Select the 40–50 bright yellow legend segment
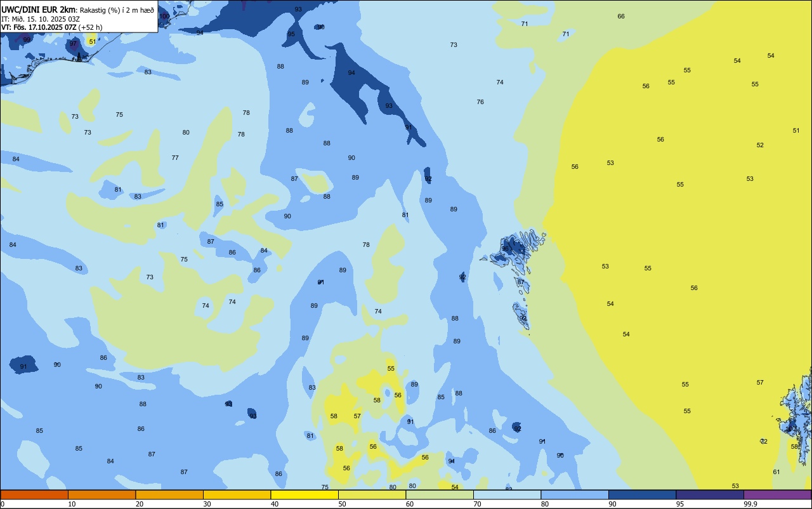The width and height of the screenshot is (812, 509). 304,494
